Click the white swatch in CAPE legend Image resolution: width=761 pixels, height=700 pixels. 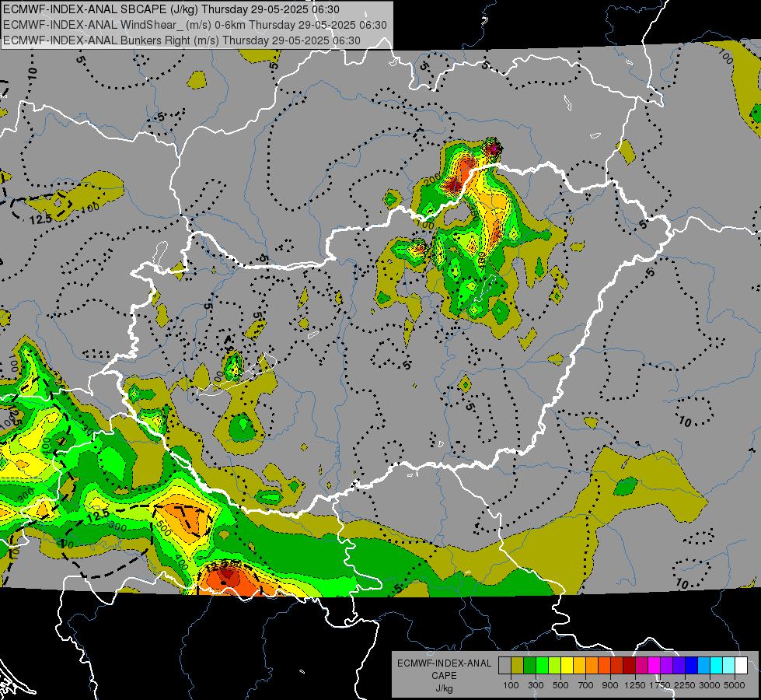(x=741, y=665)
